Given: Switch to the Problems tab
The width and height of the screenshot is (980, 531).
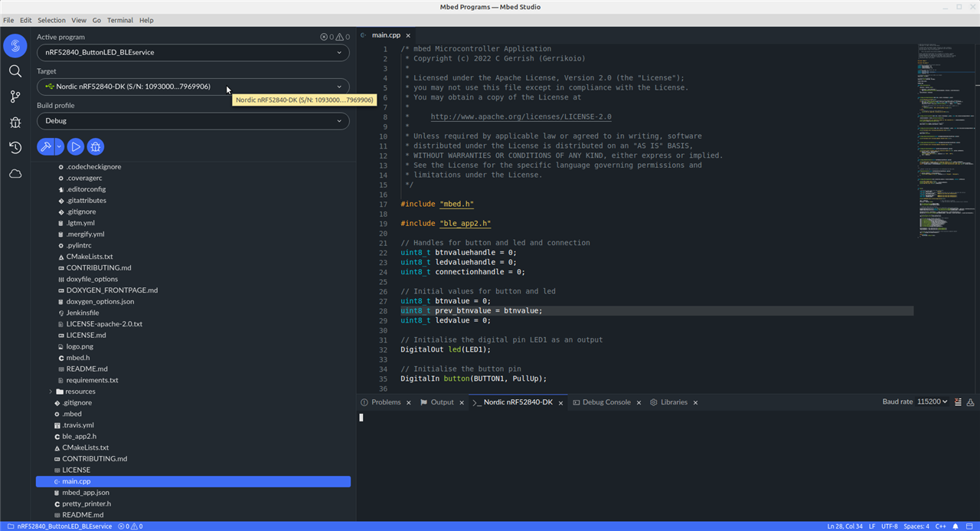Looking at the screenshot, I should pyautogui.click(x=386, y=402).
